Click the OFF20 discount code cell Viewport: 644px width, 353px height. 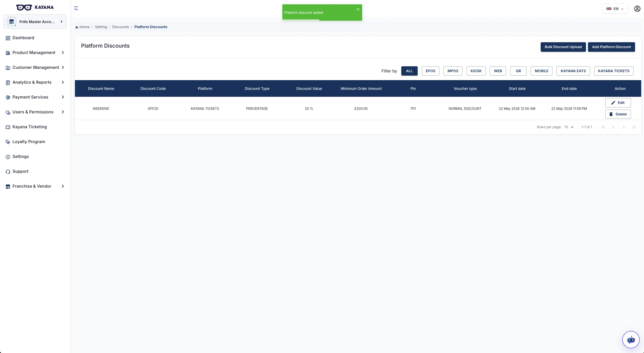[x=153, y=109]
